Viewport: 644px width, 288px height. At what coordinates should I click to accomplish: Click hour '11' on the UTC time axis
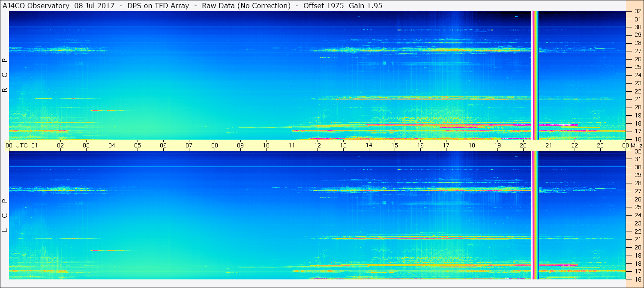click(x=292, y=145)
